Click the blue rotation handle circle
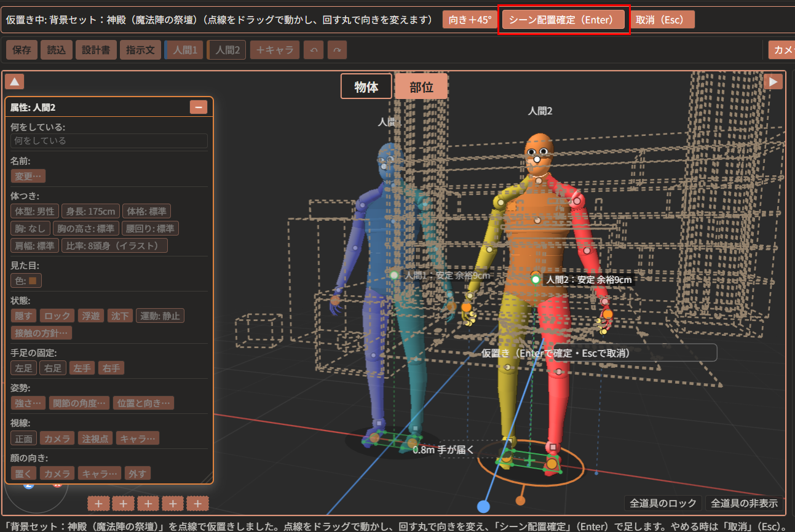 (483, 506)
